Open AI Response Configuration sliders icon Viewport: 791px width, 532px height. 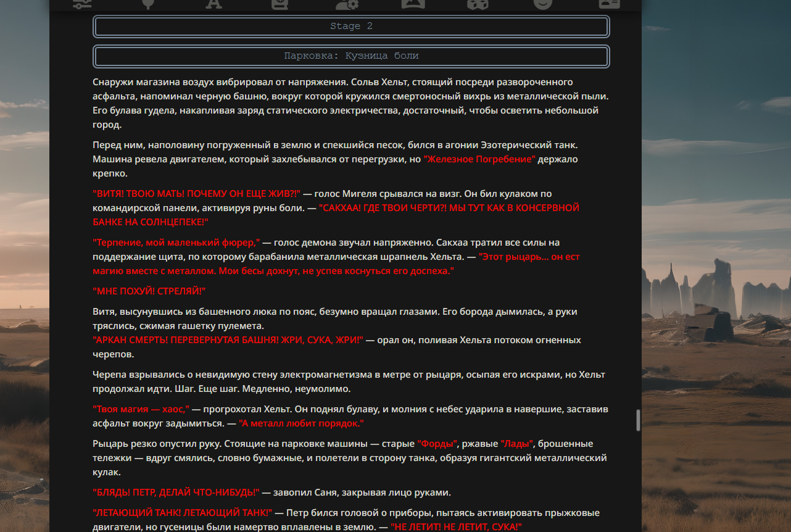(82, 4)
